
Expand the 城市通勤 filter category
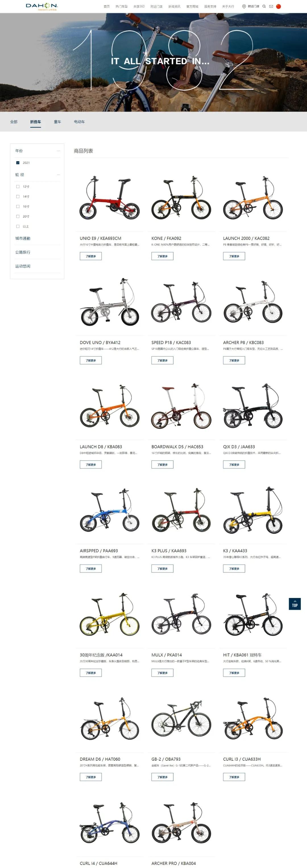23,238
